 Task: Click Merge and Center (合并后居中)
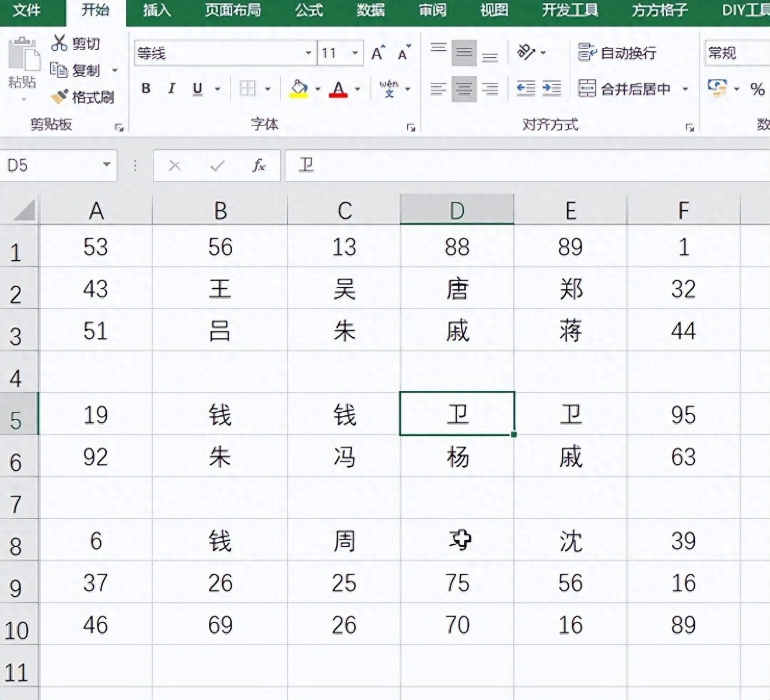pos(624,89)
